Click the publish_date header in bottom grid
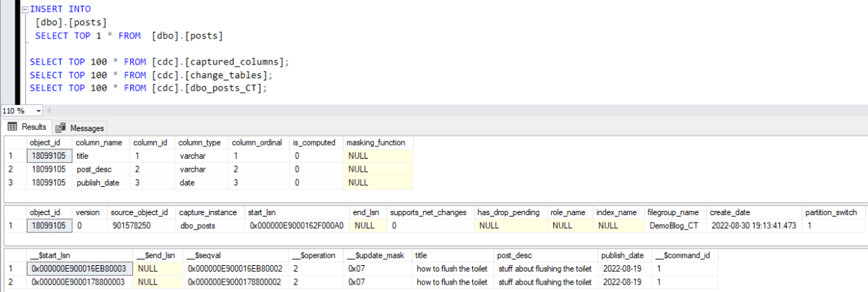The width and height of the screenshot is (868, 292). click(x=623, y=255)
